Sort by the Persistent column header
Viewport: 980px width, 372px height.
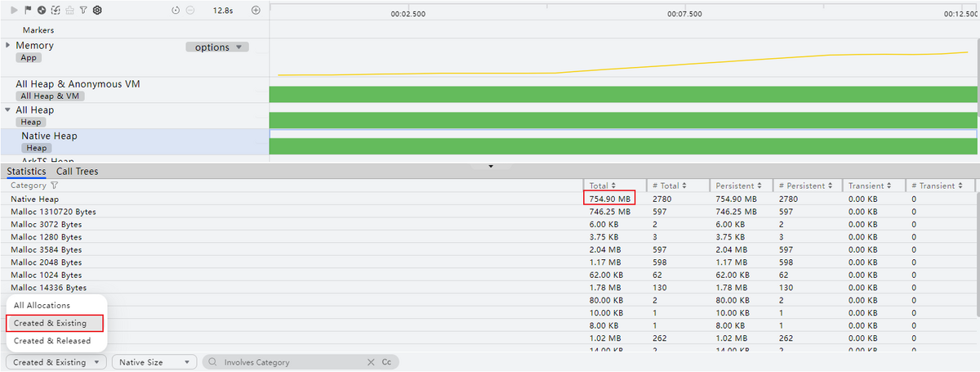pos(736,186)
